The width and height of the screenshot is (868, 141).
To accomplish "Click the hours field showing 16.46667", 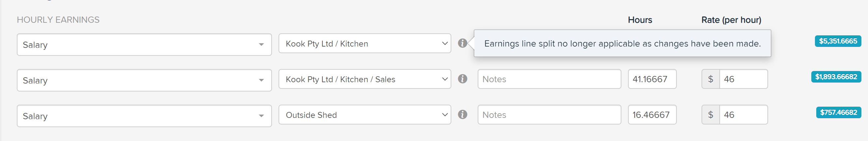I will (652, 115).
